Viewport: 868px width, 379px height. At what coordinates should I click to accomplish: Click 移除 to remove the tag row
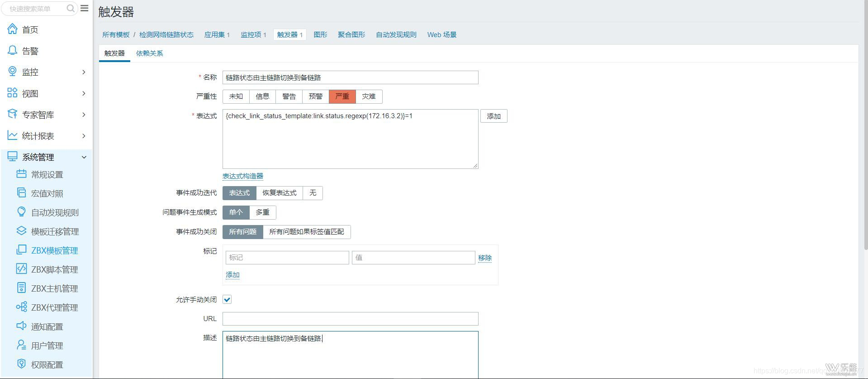485,258
